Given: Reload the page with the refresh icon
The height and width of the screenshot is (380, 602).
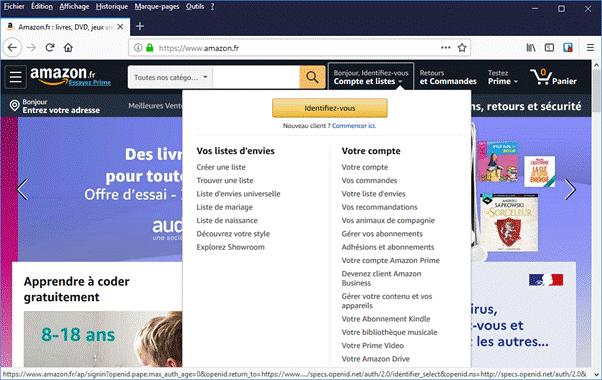Looking at the screenshot, I should pos(50,48).
